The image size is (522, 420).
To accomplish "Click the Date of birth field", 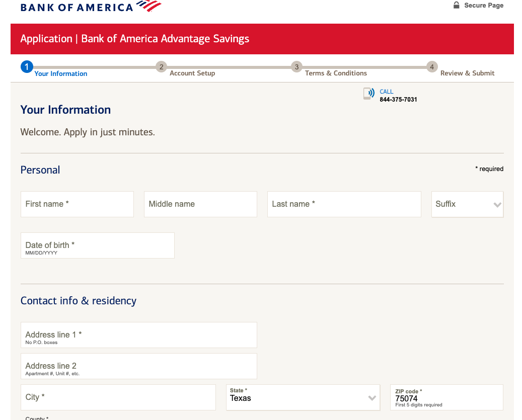I will (x=97, y=245).
